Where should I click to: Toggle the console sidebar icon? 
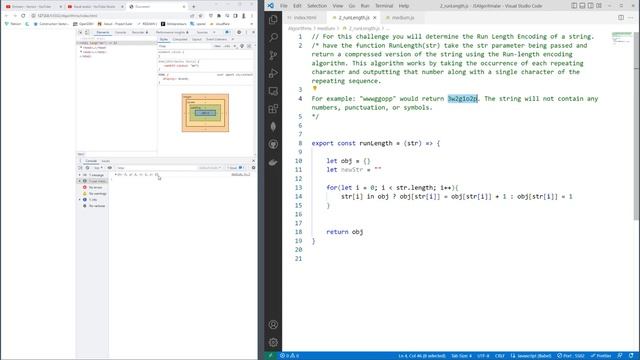point(80,168)
